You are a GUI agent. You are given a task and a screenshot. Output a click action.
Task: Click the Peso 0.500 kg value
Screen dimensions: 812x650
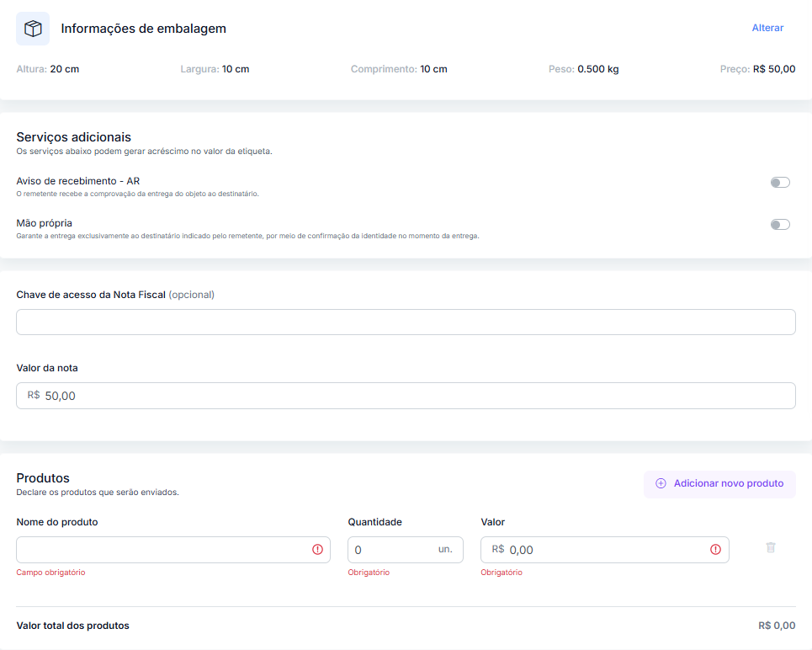click(x=597, y=69)
